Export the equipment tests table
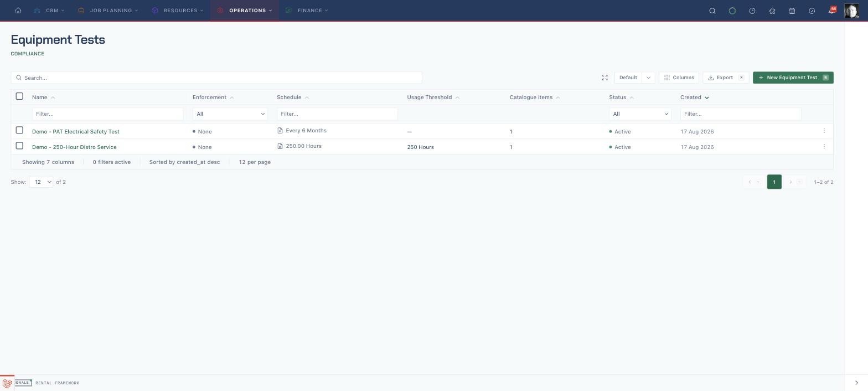The height and width of the screenshot is (391, 868). click(726, 78)
